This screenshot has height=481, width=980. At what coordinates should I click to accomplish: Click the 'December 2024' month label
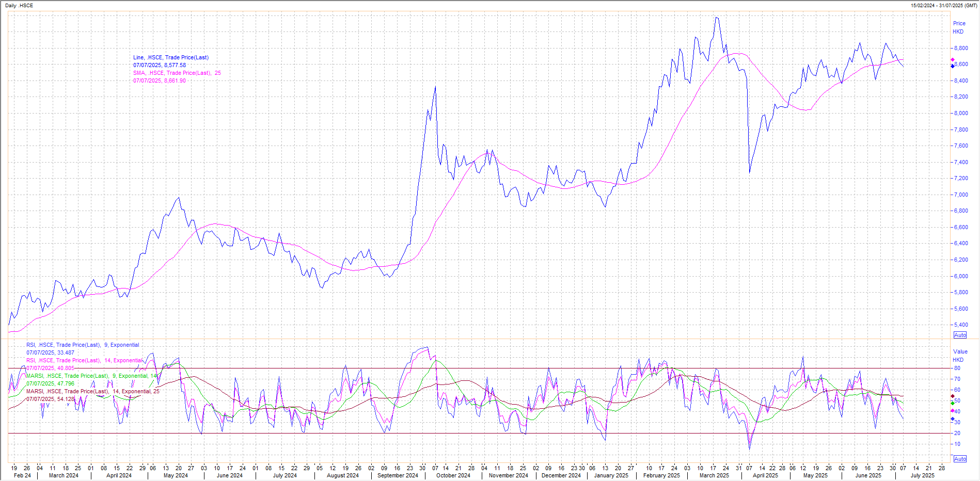[x=561, y=475]
